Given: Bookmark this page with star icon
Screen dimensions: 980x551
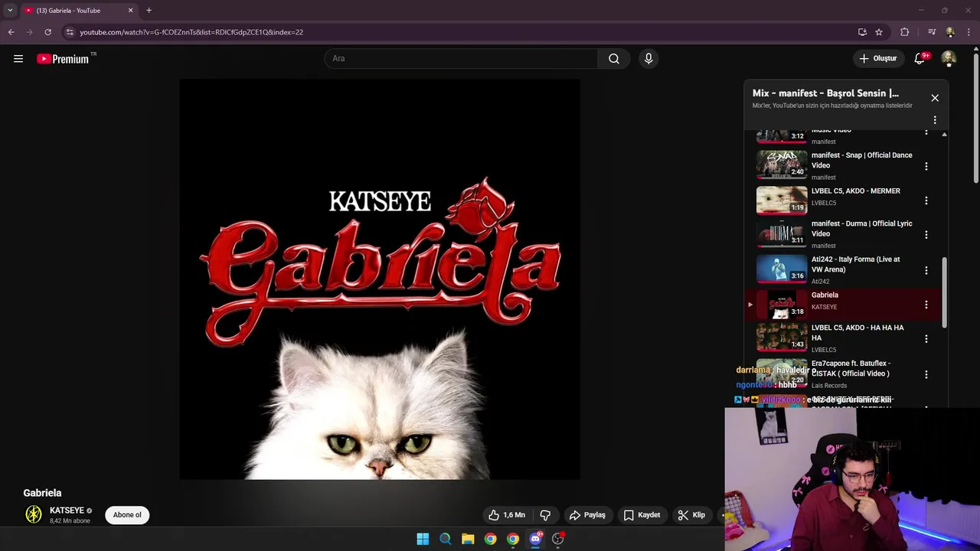Looking at the screenshot, I should (x=879, y=32).
